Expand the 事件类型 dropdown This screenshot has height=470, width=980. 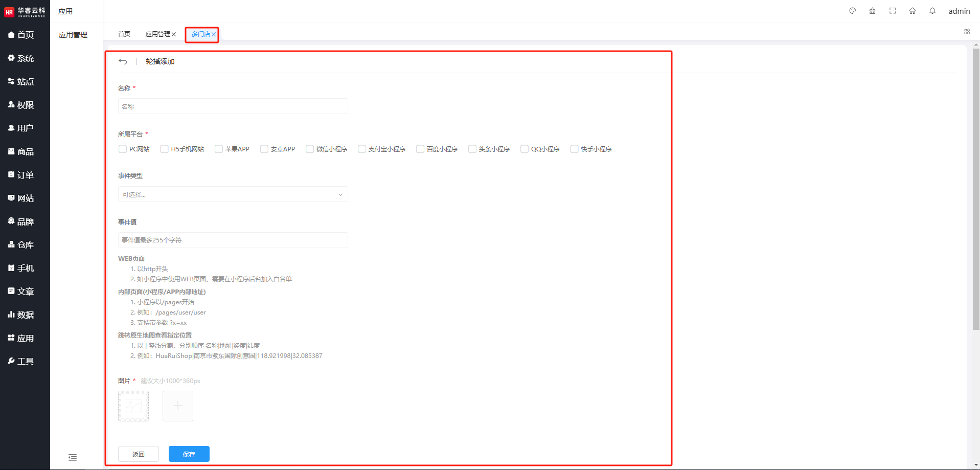(233, 194)
